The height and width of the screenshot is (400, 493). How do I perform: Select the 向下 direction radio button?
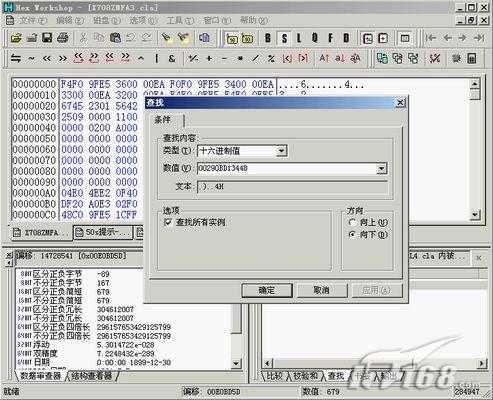point(352,235)
